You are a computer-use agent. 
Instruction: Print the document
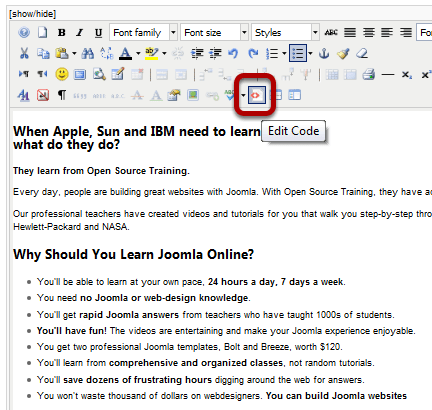coord(369,74)
